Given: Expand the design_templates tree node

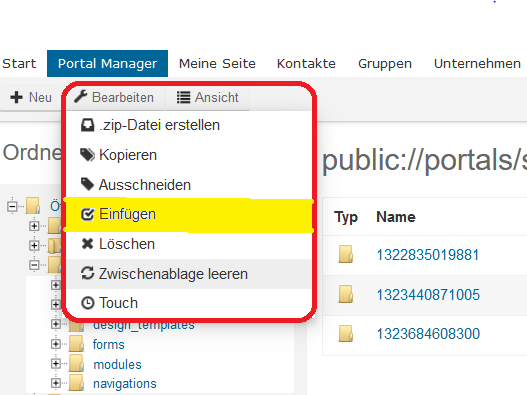Looking at the screenshot, I should pyautogui.click(x=55, y=324).
